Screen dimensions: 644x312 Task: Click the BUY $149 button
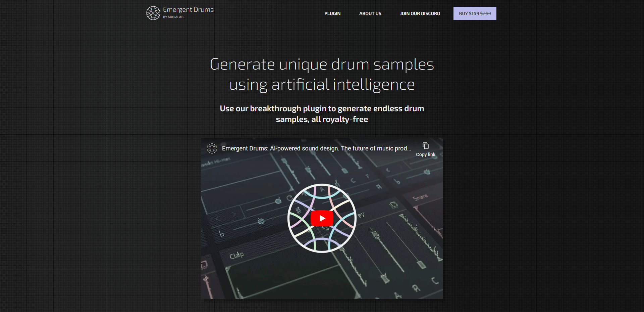475,13
